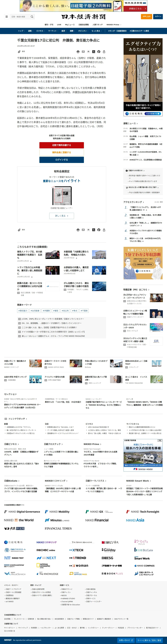Image resolution: width=167 pixels, height=644 pixels.
Task: Share on X via icon under headline
Action: point(94,51)
